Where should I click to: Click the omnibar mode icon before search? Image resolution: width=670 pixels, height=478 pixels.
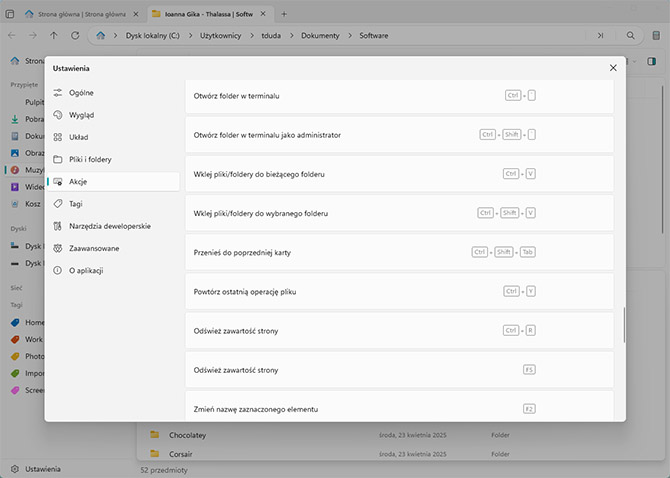(600, 35)
